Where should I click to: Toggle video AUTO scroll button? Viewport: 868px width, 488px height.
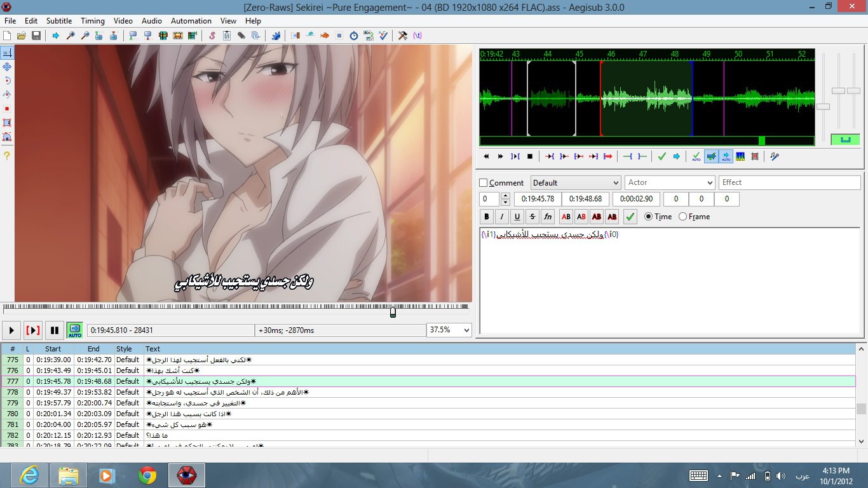75,330
